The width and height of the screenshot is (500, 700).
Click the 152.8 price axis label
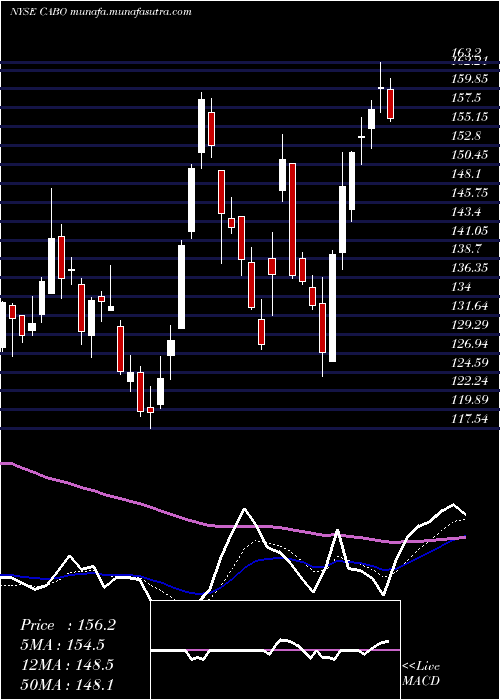tap(466, 136)
